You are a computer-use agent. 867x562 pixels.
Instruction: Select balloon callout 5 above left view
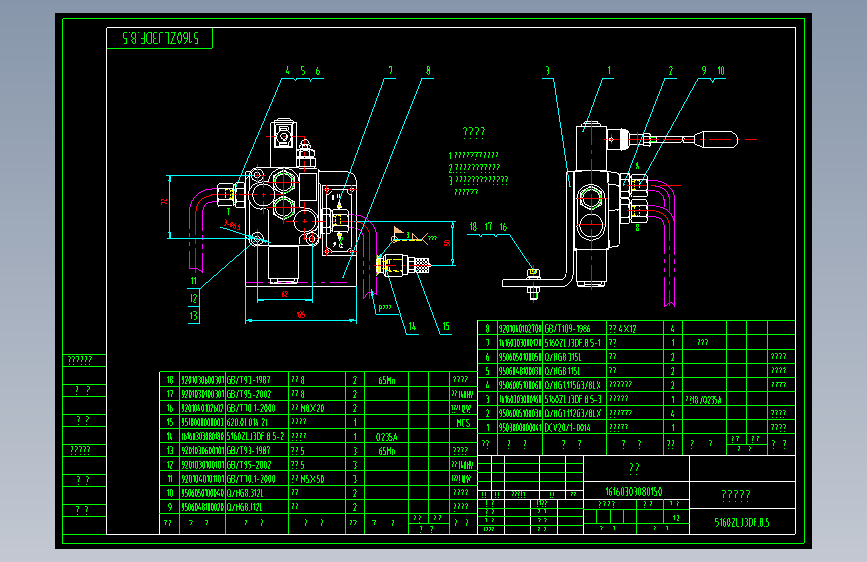tap(302, 71)
